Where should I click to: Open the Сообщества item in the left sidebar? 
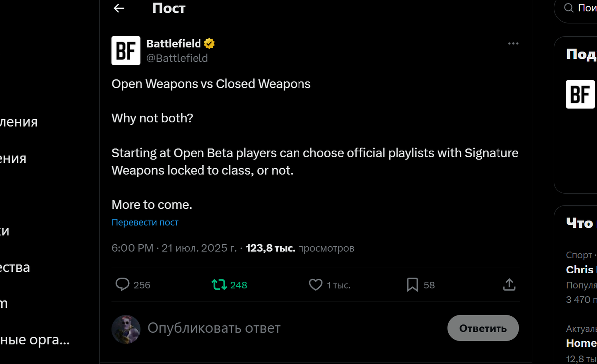coord(15,267)
